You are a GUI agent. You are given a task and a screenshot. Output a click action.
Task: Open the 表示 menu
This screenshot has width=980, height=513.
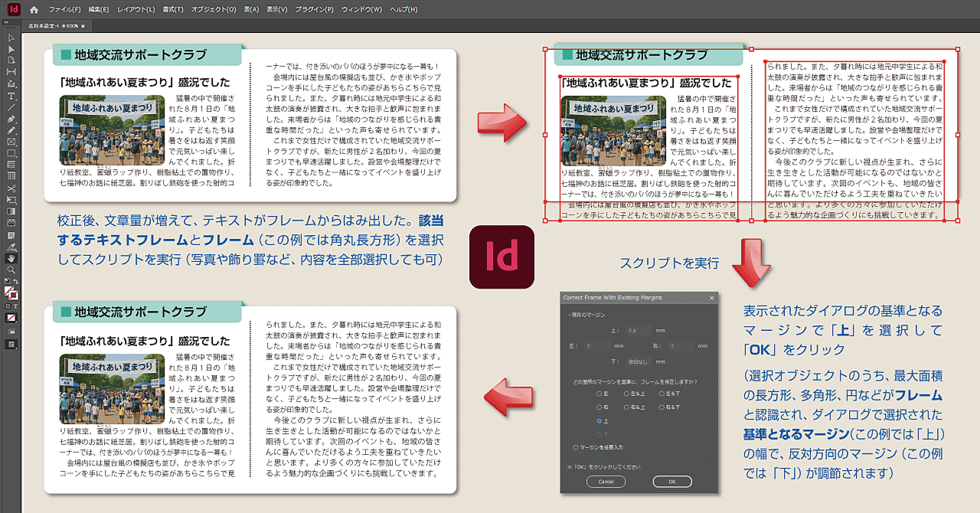(276, 10)
